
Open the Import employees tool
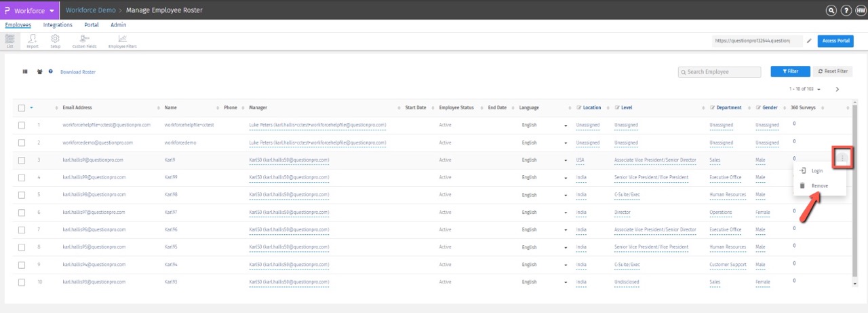(x=33, y=41)
